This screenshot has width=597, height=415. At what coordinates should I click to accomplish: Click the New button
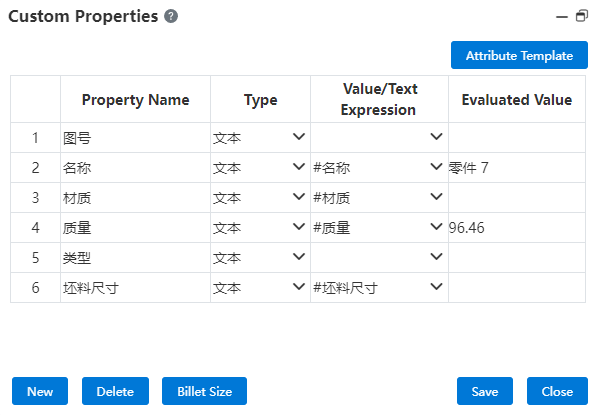[40, 391]
